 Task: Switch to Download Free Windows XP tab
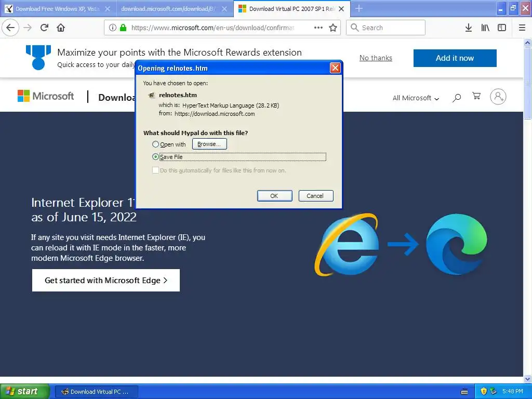click(x=56, y=9)
